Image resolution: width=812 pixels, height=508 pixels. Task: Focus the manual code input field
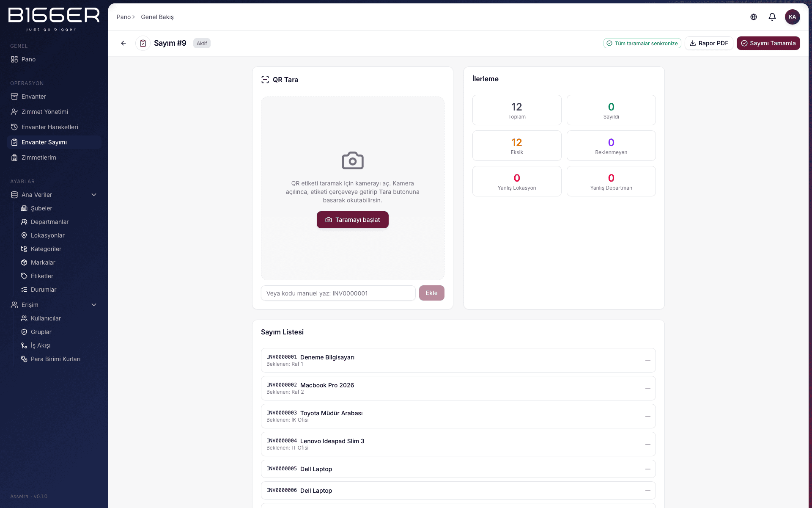pyautogui.click(x=338, y=293)
